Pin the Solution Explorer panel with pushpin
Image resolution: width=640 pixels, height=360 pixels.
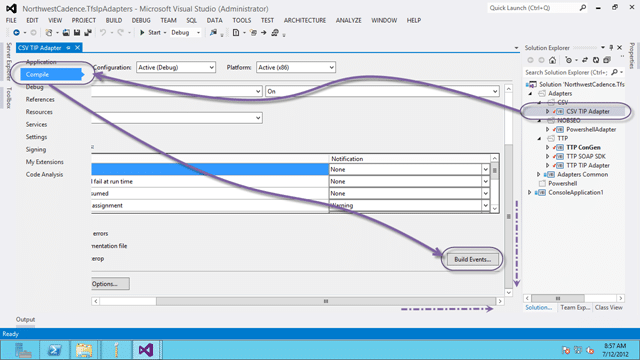(611, 48)
